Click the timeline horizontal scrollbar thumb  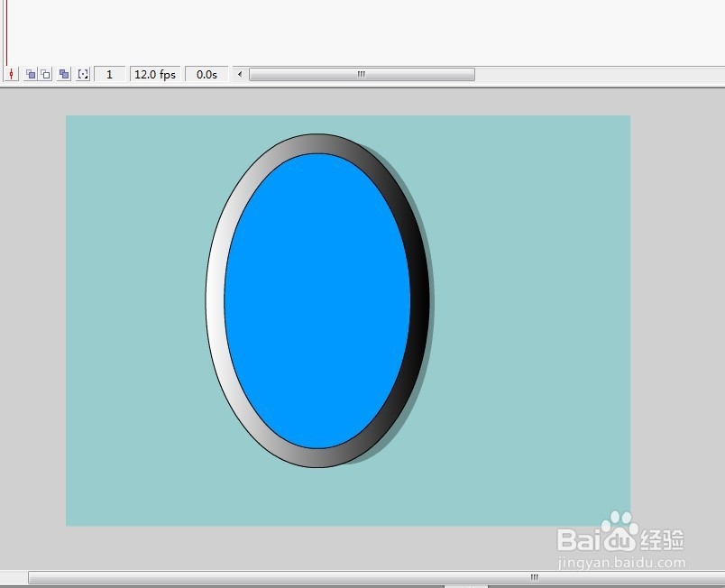pyautogui.click(x=362, y=74)
